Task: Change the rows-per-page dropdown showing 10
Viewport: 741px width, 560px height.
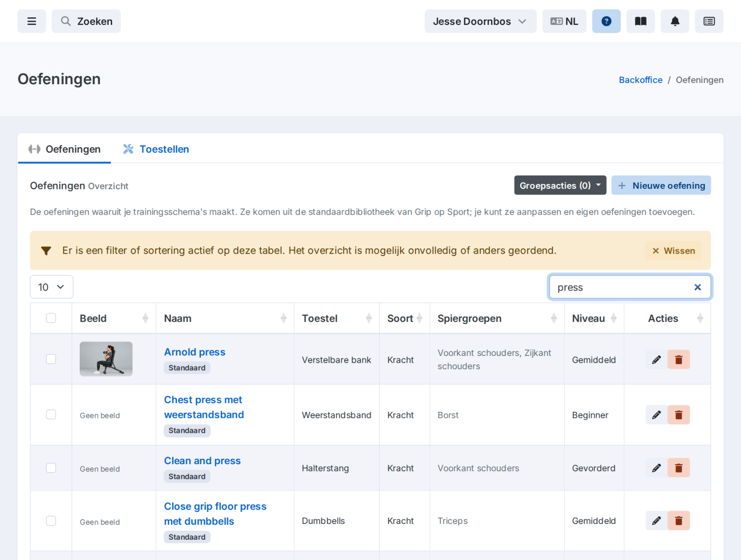Action: pyautogui.click(x=51, y=287)
